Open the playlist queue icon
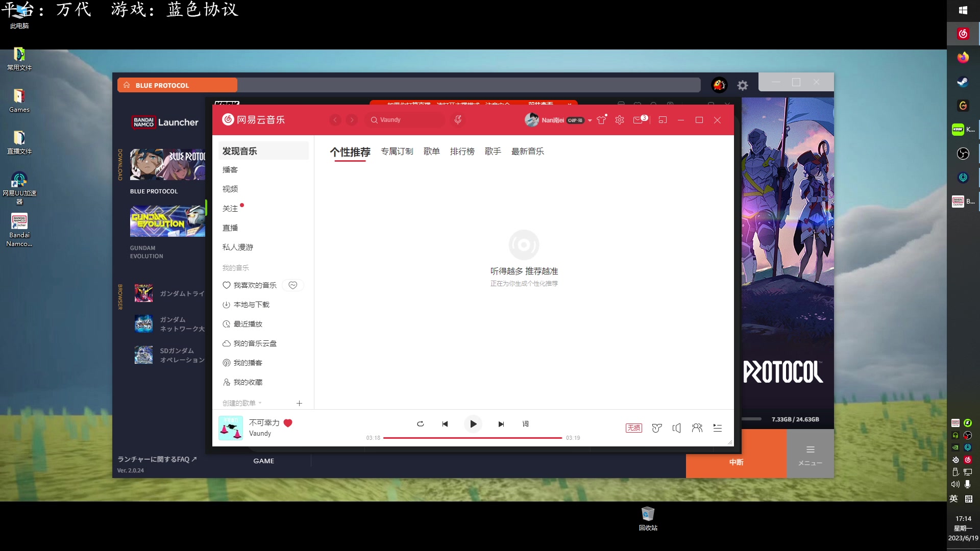 (x=718, y=428)
